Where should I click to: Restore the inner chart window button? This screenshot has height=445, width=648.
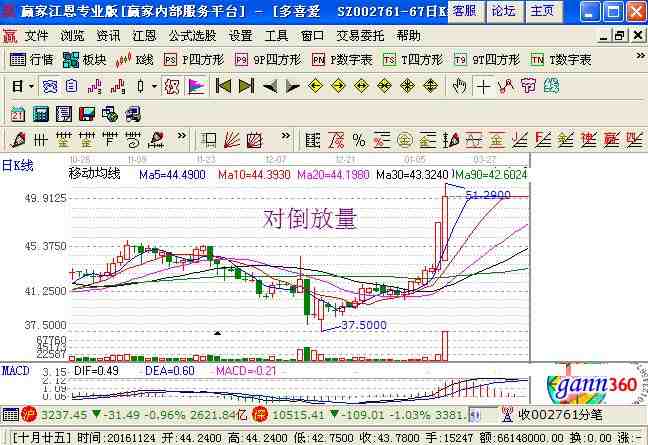619,36
